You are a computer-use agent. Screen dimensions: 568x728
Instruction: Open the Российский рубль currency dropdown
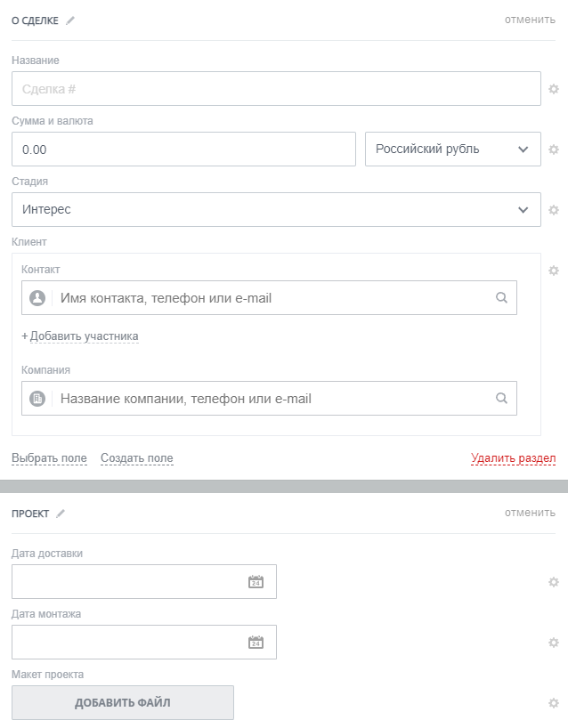point(452,150)
